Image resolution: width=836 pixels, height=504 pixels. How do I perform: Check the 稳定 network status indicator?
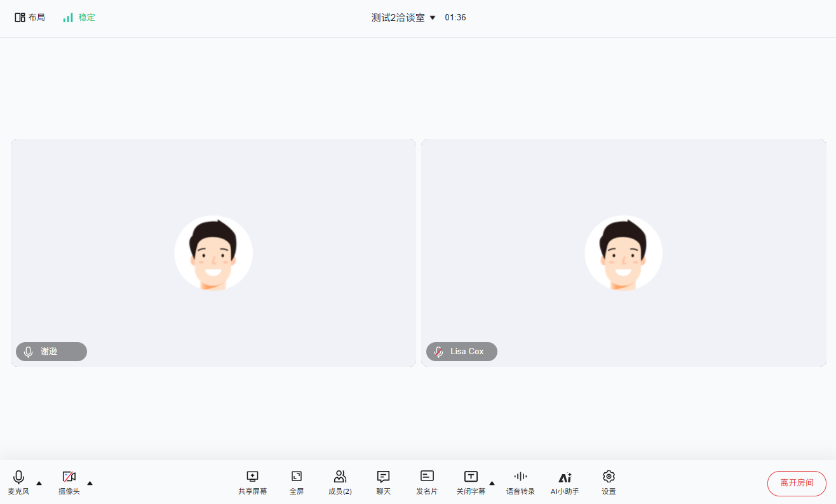79,18
